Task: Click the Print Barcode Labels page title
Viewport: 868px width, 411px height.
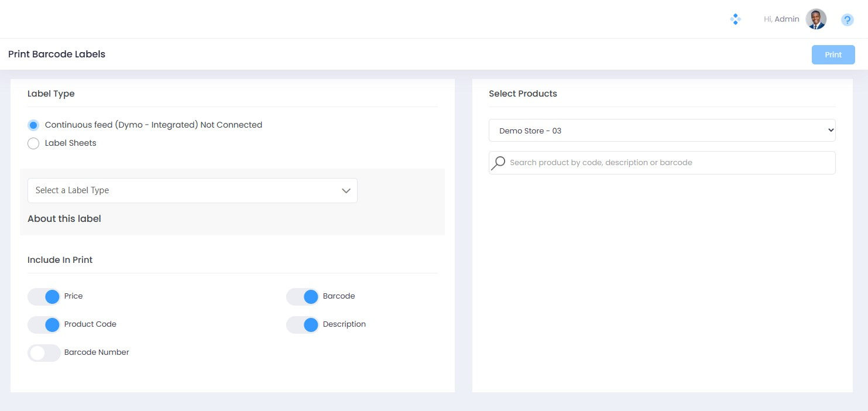Action: tap(57, 54)
